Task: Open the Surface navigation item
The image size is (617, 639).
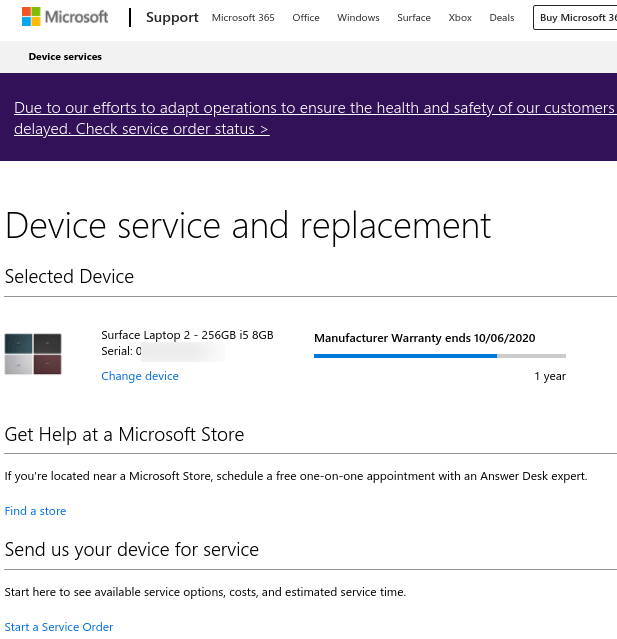Action: (414, 18)
